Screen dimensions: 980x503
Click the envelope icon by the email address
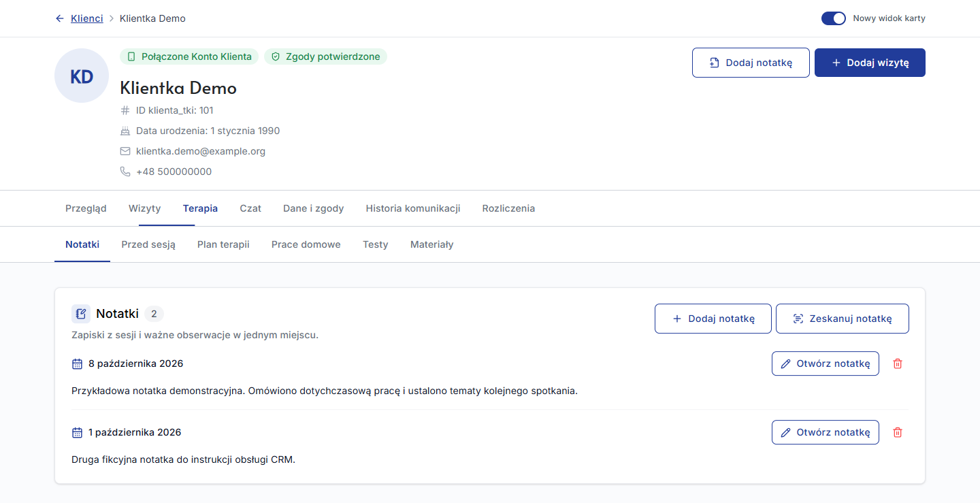coord(125,151)
